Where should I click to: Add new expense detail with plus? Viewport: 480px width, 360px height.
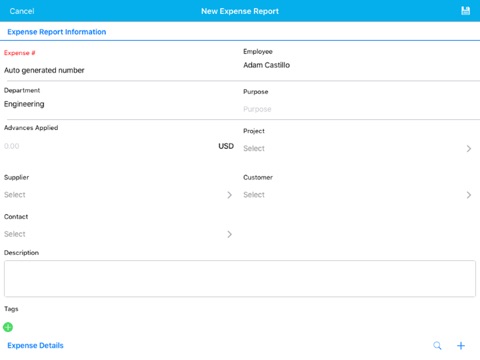point(461,346)
